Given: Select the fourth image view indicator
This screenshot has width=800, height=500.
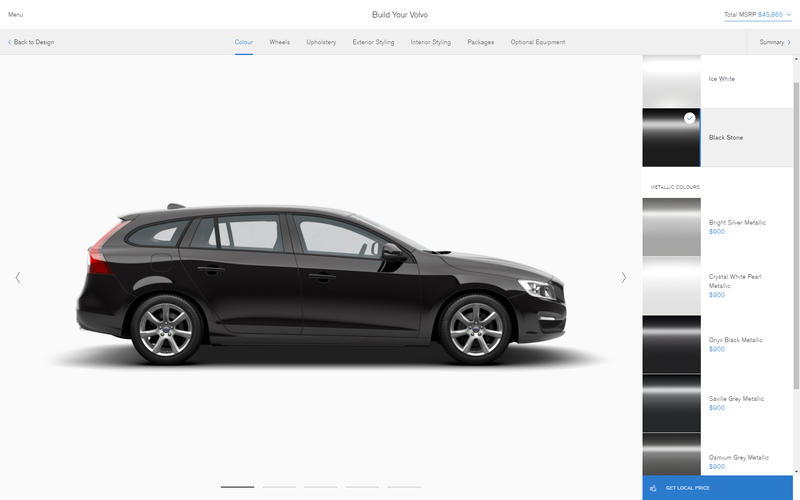Looking at the screenshot, I should (362, 487).
